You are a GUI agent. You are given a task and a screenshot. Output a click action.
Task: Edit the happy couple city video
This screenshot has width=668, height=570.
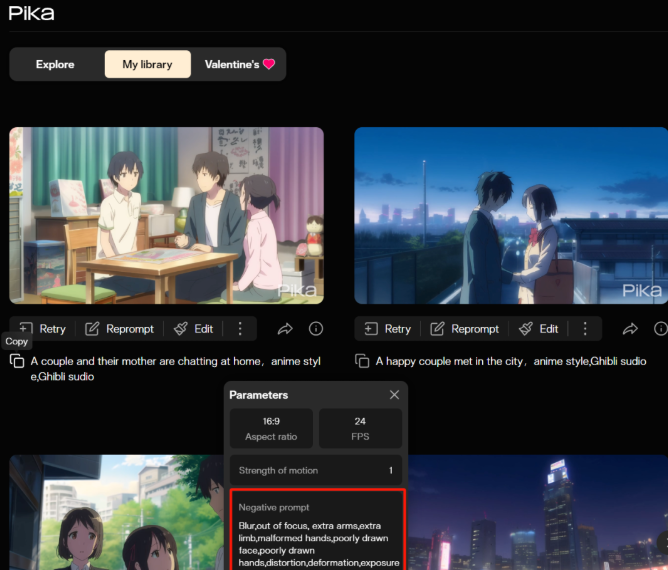pos(538,328)
